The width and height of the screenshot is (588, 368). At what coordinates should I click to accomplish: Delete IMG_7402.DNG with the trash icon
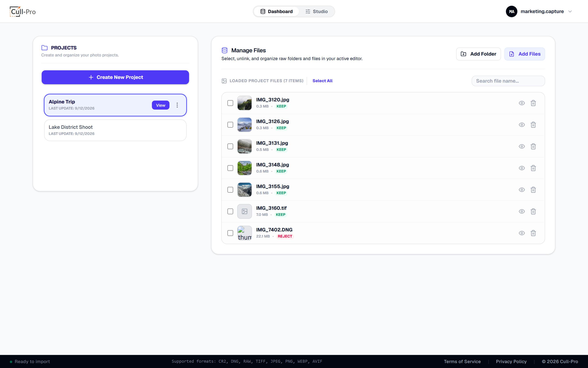pyautogui.click(x=533, y=233)
